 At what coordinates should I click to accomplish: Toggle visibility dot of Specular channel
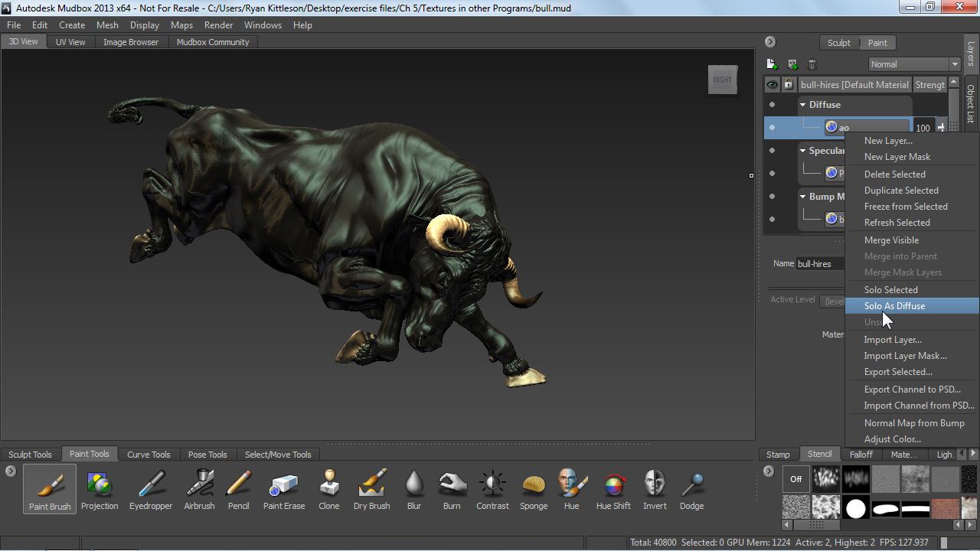[x=772, y=151]
